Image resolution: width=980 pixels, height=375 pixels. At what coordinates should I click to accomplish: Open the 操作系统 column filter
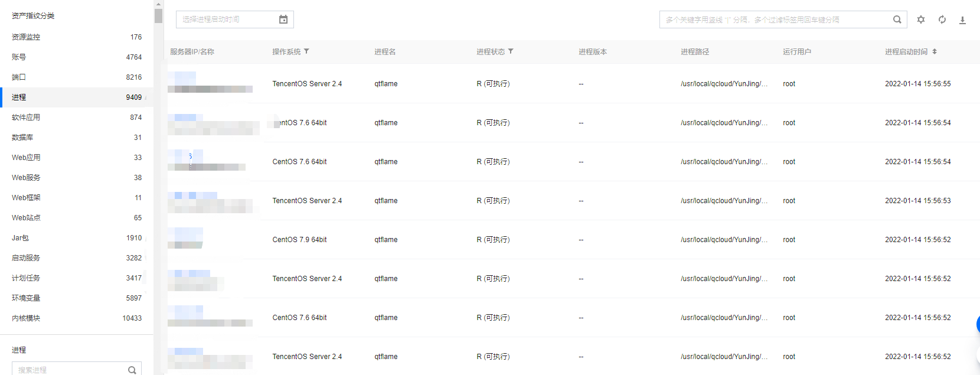point(306,51)
